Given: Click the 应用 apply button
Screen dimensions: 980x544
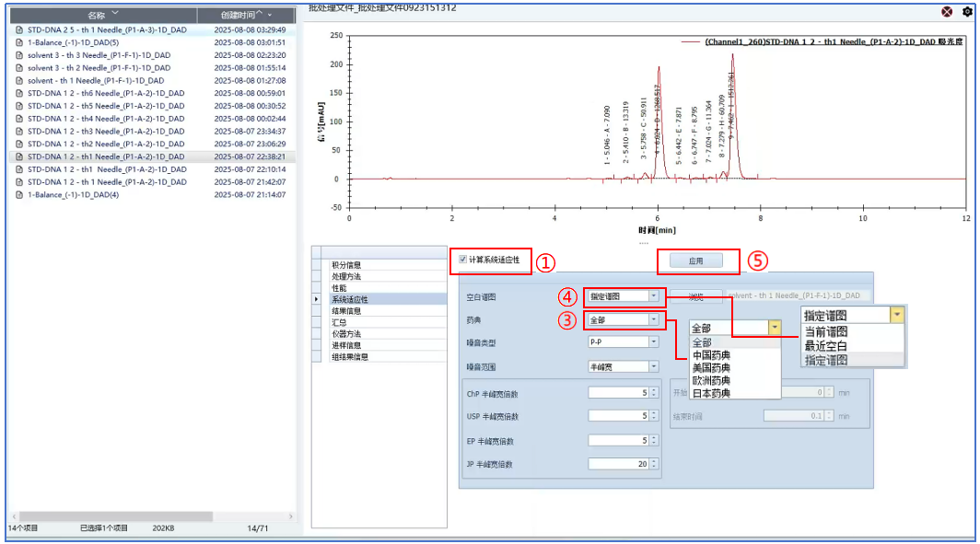Looking at the screenshot, I should [696, 261].
